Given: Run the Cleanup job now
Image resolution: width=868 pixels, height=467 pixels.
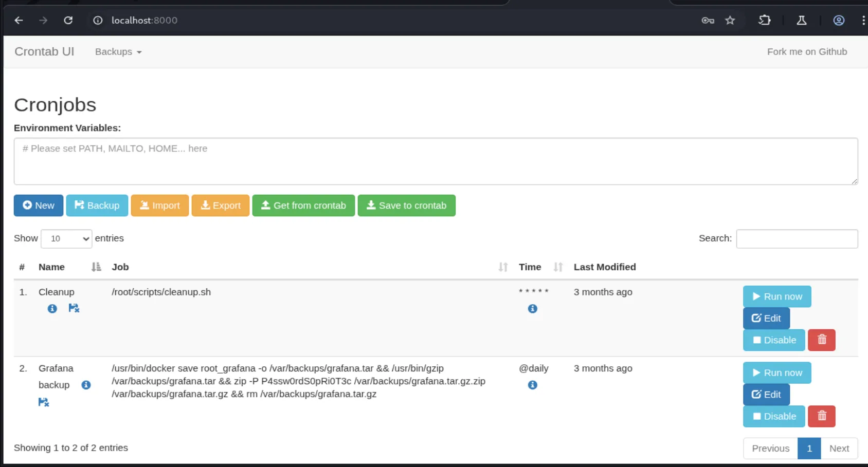Looking at the screenshot, I should tap(776, 296).
